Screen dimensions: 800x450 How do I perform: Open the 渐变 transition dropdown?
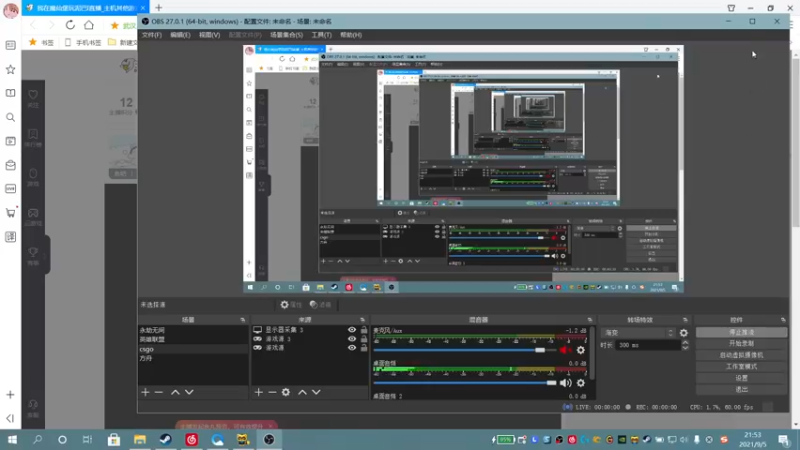(639, 333)
